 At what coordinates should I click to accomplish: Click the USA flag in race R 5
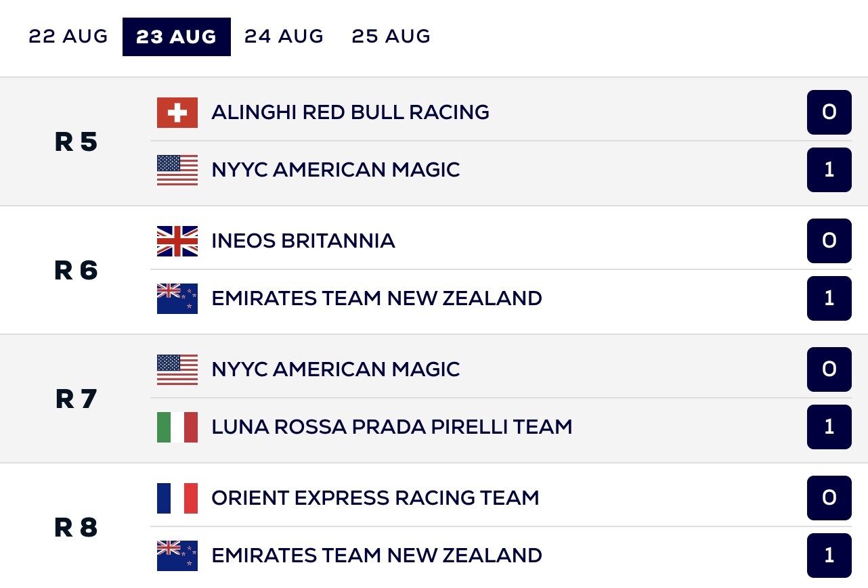tap(177, 170)
